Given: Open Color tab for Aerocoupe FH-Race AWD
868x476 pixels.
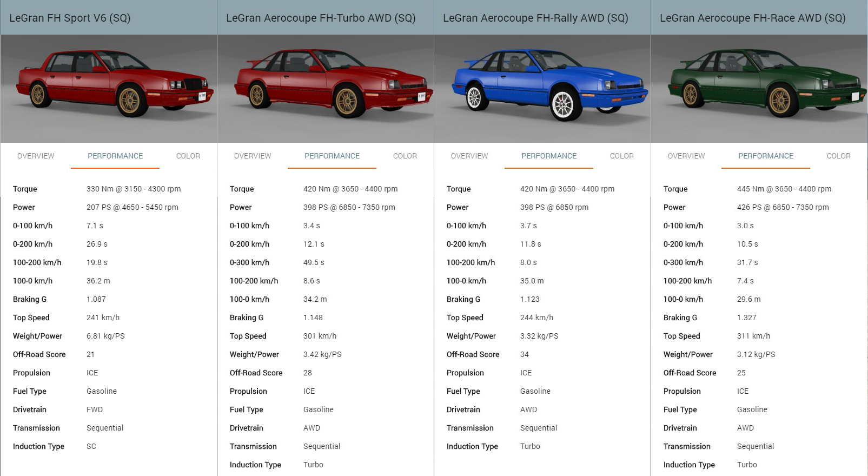Looking at the screenshot, I should tap(839, 156).
